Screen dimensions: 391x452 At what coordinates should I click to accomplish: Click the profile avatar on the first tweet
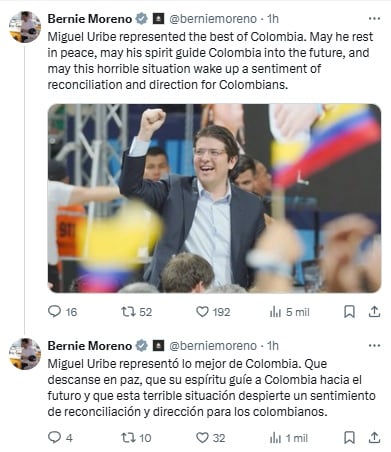(25, 27)
